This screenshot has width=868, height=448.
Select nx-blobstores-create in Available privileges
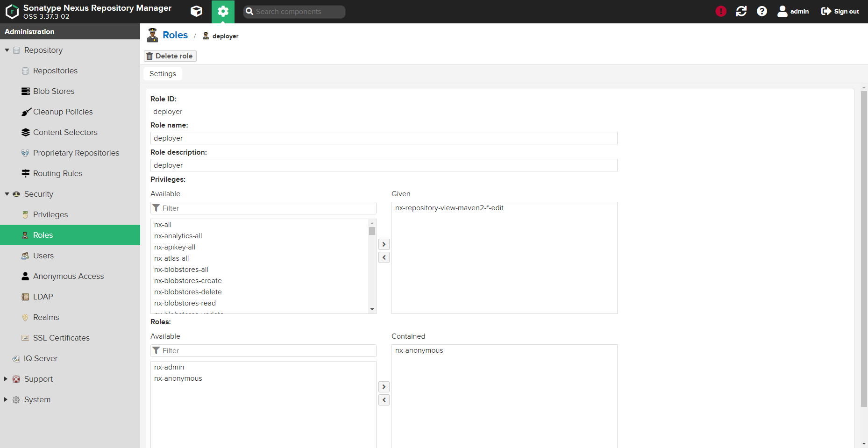(188, 281)
